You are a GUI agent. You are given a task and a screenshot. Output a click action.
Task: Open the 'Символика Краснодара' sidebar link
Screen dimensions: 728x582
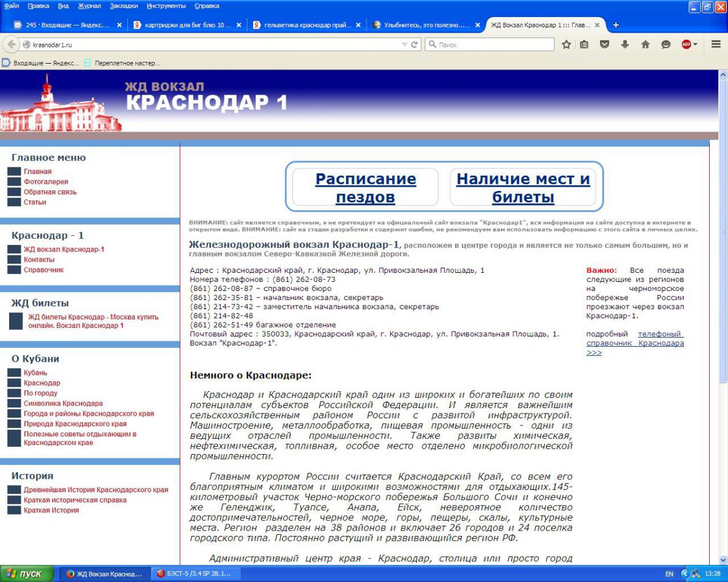click(64, 404)
